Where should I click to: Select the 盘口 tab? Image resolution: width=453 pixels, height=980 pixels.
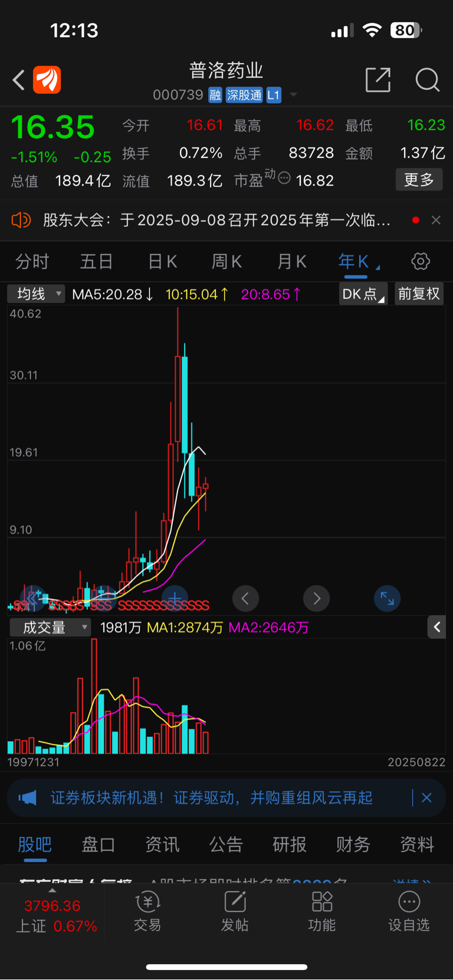[99, 844]
